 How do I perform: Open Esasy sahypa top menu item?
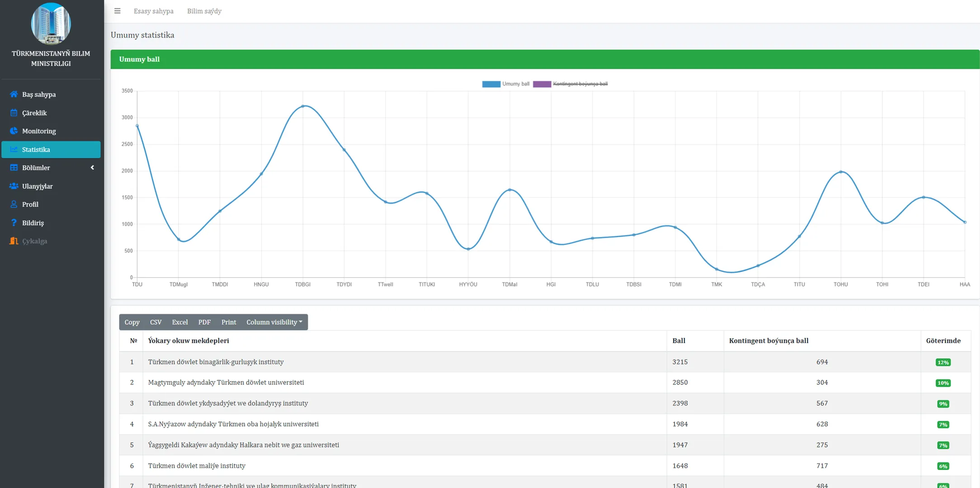tap(153, 11)
